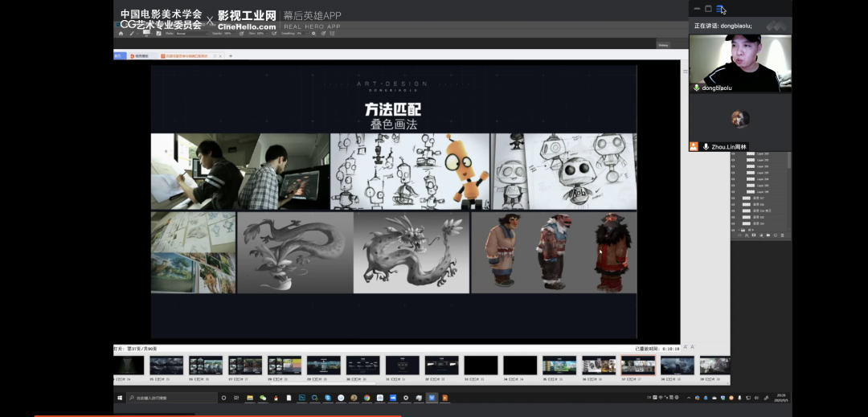
Task: Select dongbiaolu's video feed
Action: click(740, 63)
